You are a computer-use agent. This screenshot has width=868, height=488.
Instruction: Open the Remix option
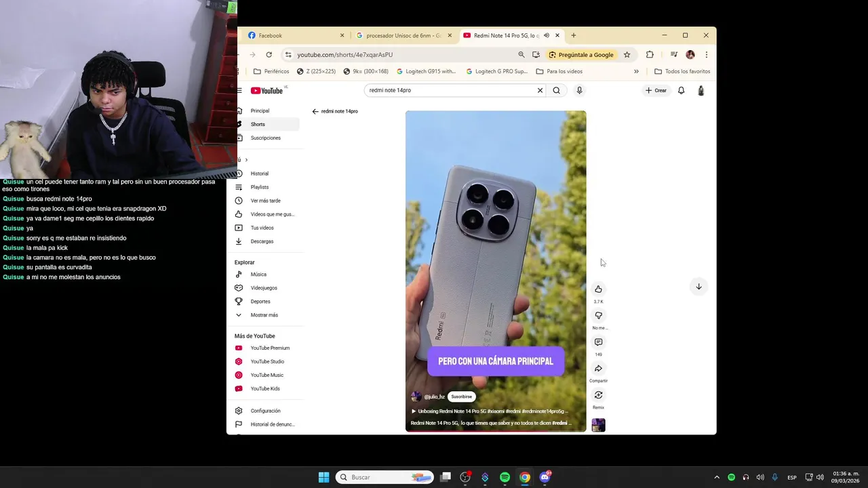(x=598, y=395)
